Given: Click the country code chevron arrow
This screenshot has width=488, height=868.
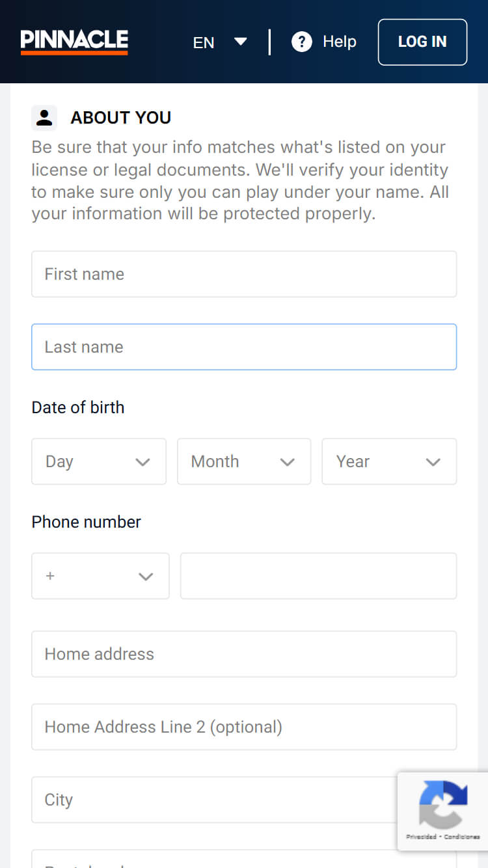Looking at the screenshot, I should click(146, 576).
